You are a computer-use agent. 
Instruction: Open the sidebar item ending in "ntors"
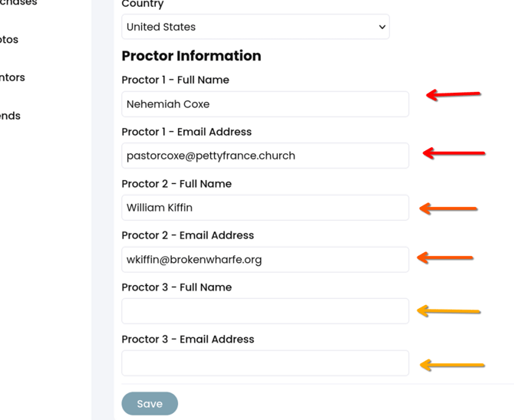coord(13,77)
